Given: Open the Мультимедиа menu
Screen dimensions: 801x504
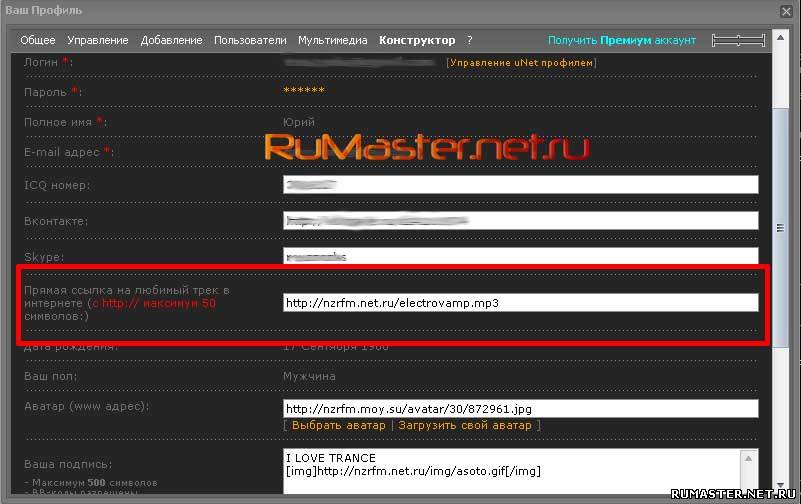Looking at the screenshot, I should (333, 40).
